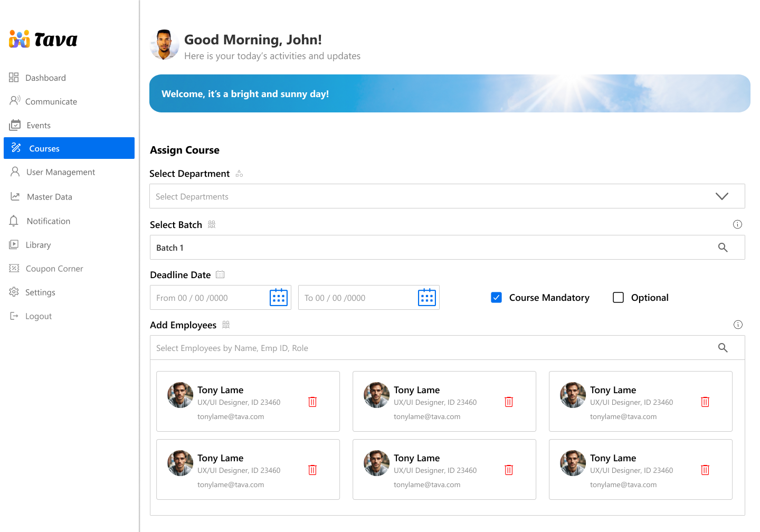760x532 pixels.
Task: Delete the bottom-right Tony Lame employee card
Action: click(x=705, y=470)
